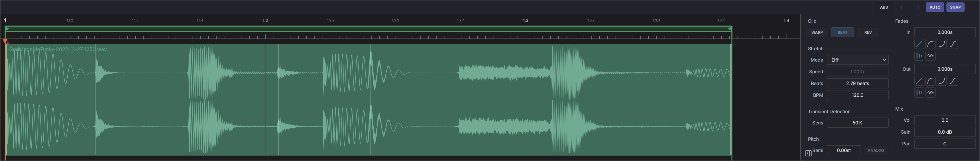This screenshot has height=161, width=980.
Task: Click Fade Out time field
Action: pos(945,69)
